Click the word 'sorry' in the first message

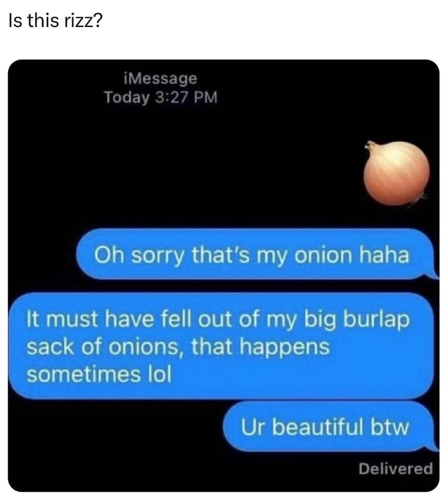pyautogui.click(x=157, y=256)
